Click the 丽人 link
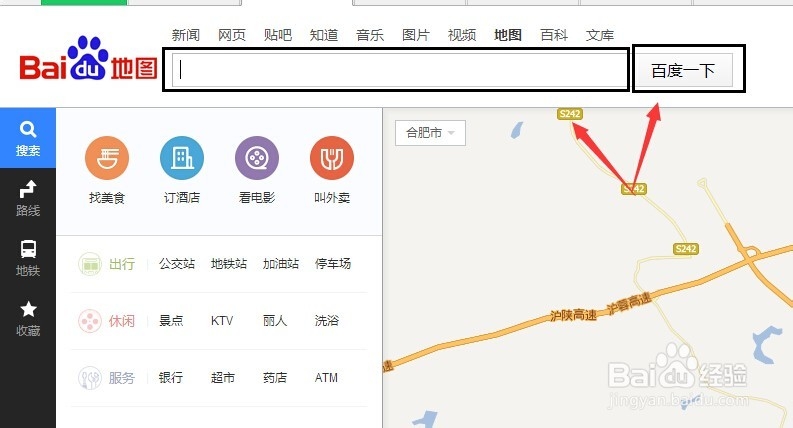 [275, 321]
